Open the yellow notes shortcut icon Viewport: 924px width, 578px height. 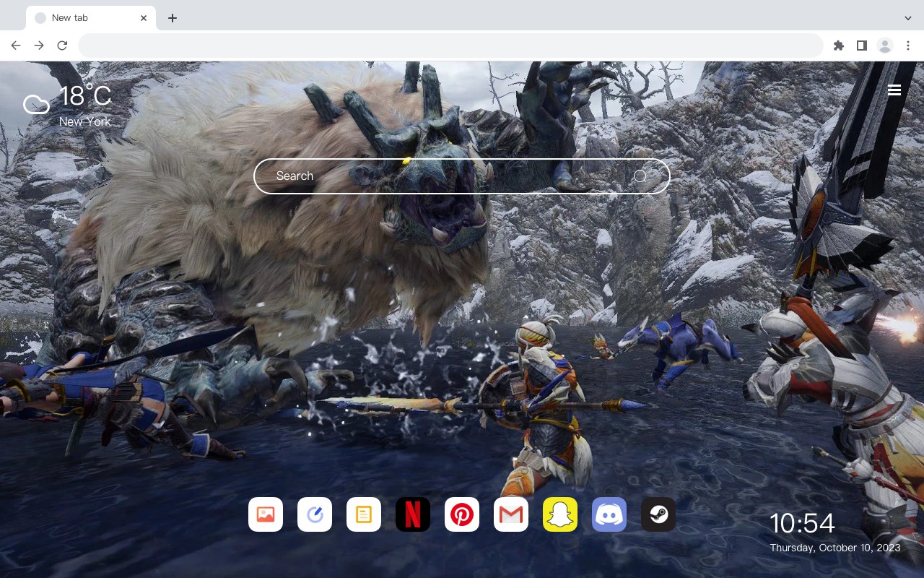pyautogui.click(x=364, y=514)
